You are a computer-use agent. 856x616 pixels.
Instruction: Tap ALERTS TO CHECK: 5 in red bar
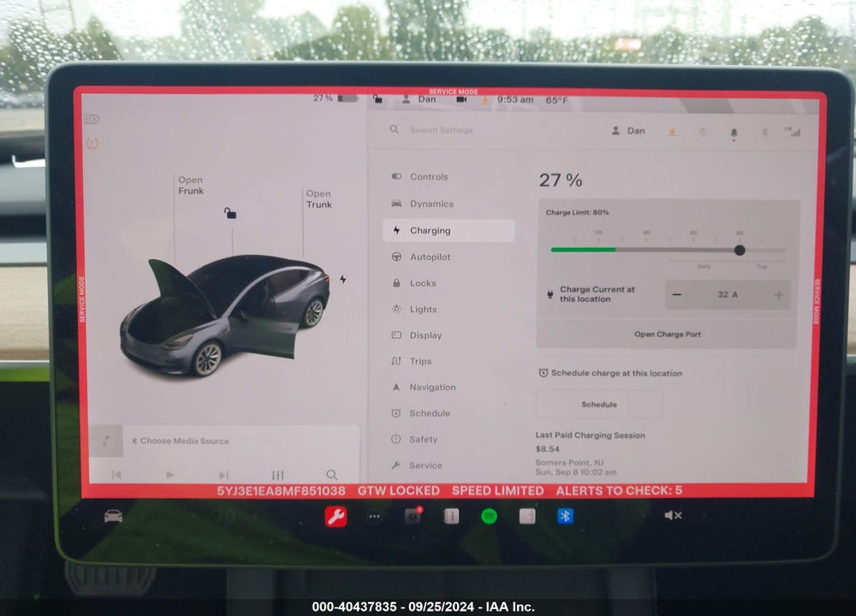coord(619,490)
